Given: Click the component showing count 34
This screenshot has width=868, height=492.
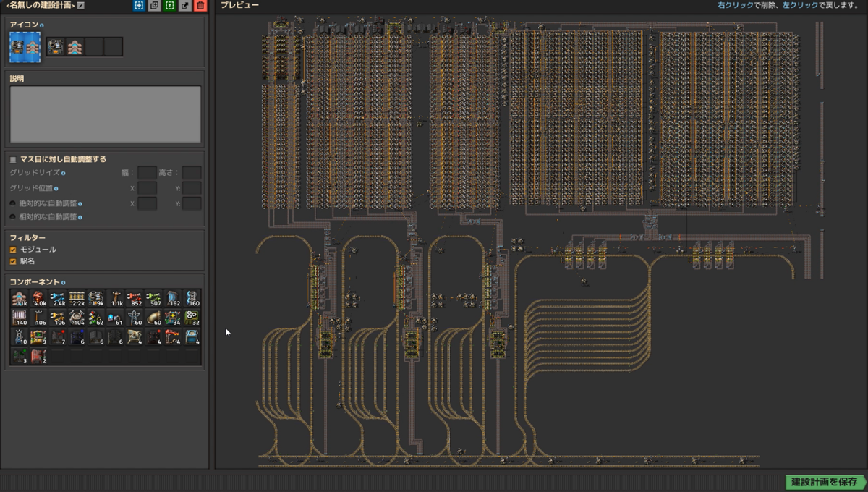Looking at the screenshot, I should coord(173,318).
